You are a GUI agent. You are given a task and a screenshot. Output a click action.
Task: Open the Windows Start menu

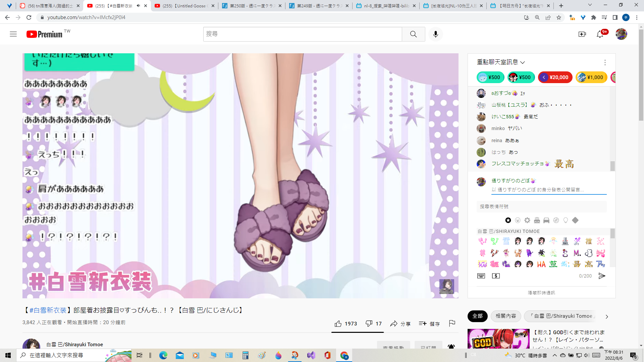click(8, 355)
